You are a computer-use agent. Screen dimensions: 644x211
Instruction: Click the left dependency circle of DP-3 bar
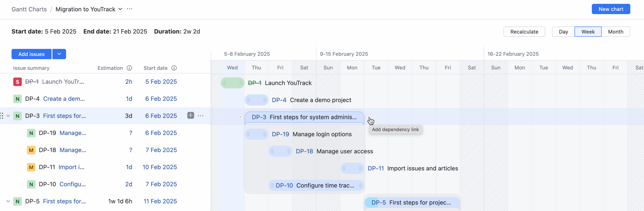pos(240,117)
